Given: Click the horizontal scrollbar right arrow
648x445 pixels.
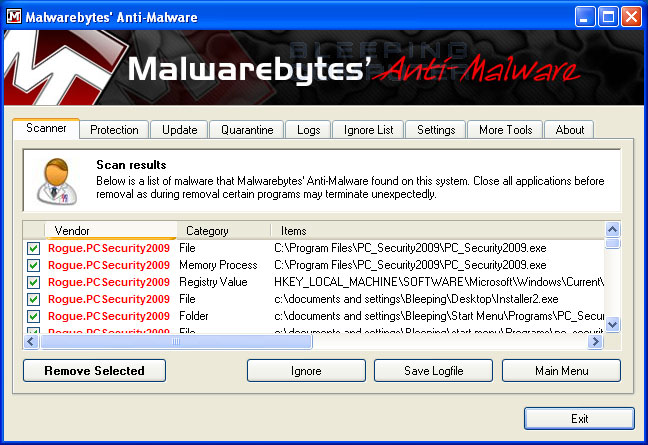Looking at the screenshot, I should coord(595,342).
